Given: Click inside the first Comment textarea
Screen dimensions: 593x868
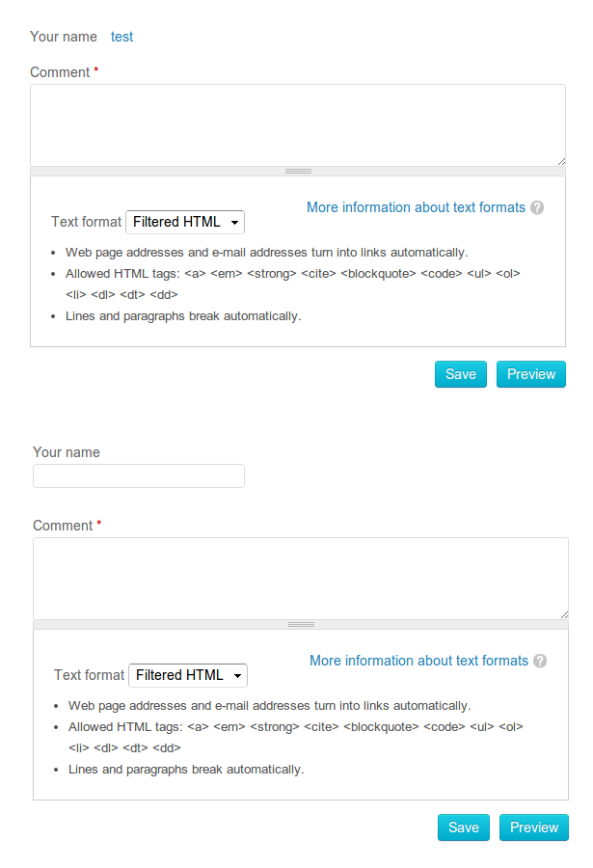Looking at the screenshot, I should click(298, 123).
